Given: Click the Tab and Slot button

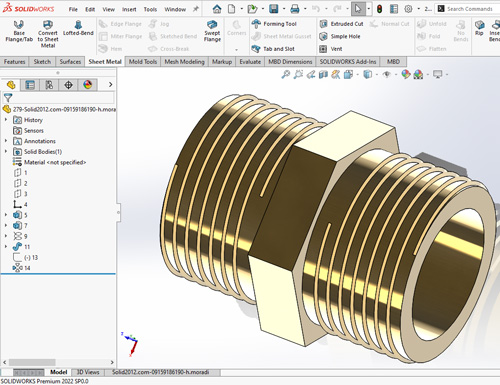Looking at the screenshot, I should tap(273, 49).
